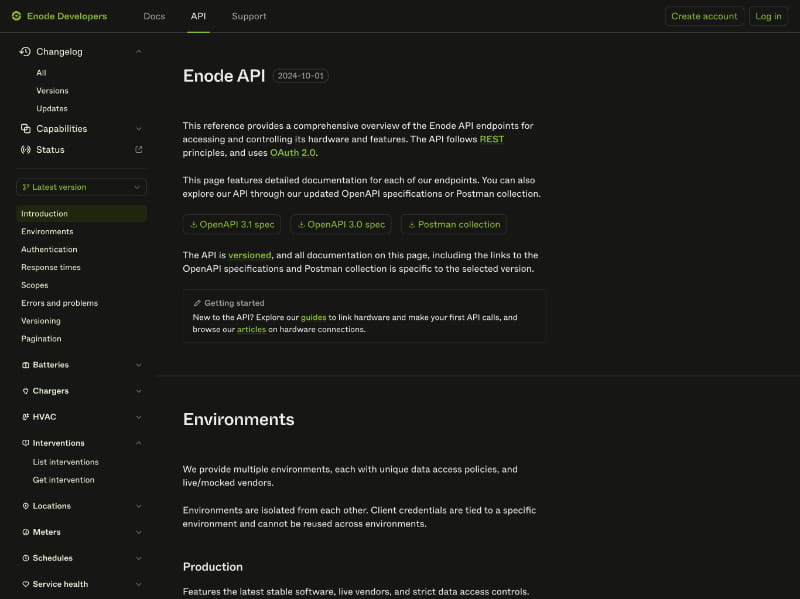Expand the Meters section chevron
This screenshot has width=800, height=599.
tap(138, 532)
